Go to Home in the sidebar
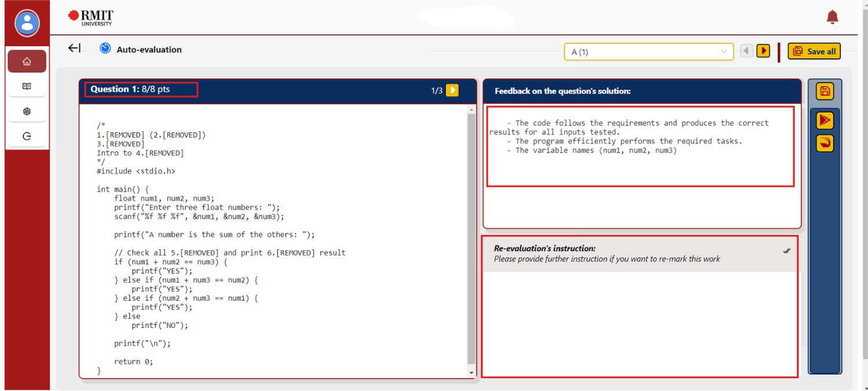The height and width of the screenshot is (391, 868). [27, 61]
